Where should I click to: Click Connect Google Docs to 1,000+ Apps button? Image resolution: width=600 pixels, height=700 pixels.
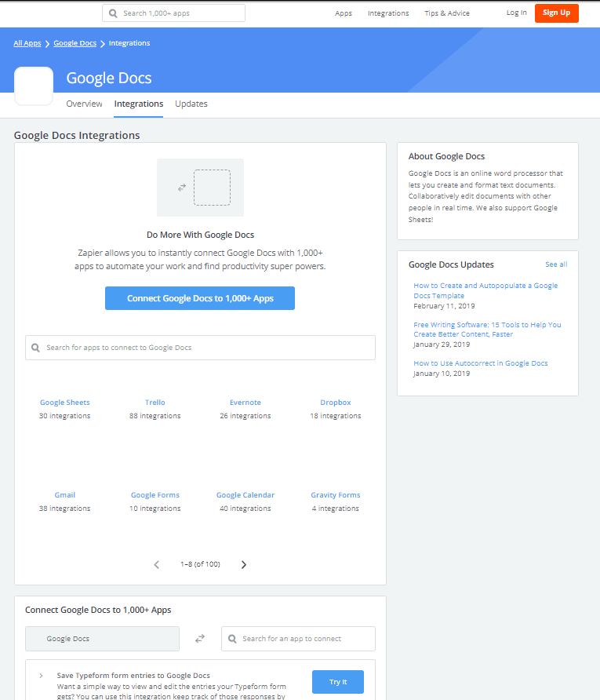pos(200,298)
